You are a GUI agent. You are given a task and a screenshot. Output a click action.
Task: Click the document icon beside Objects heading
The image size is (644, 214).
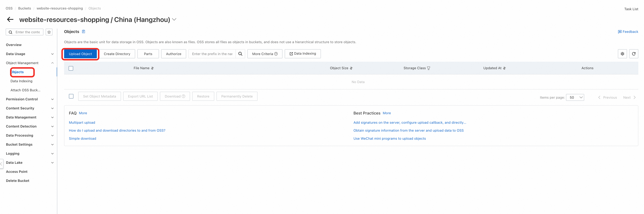pos(84,32)
